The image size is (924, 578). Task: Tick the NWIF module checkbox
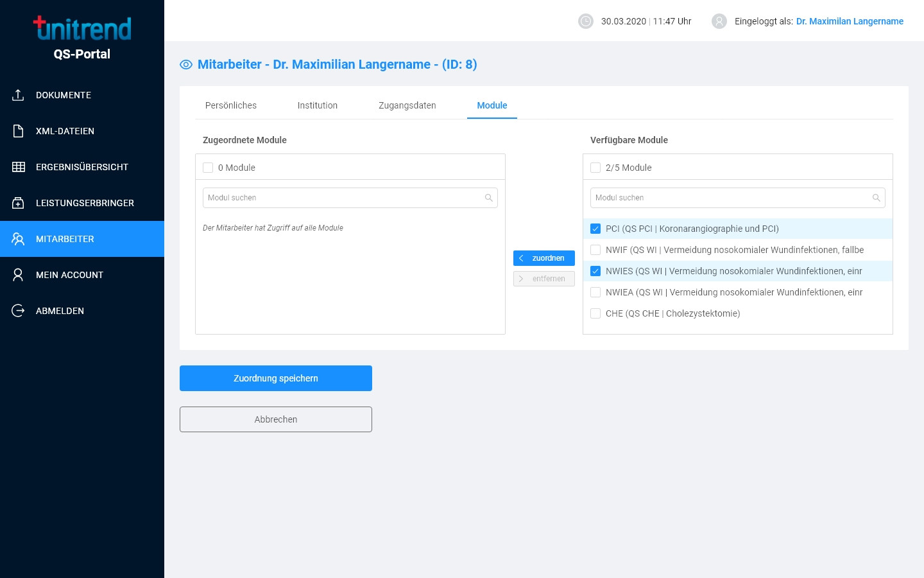(x=595, y=250)
